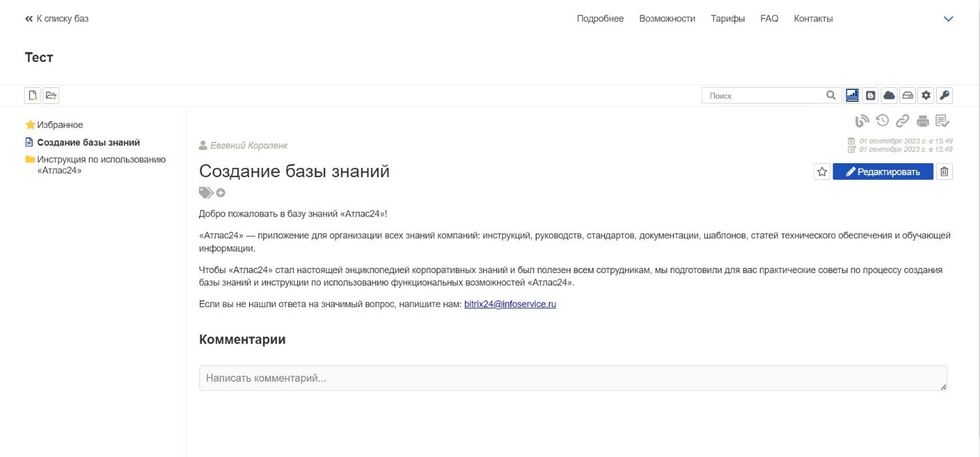Click the Комментарии heading
This screenshot has height=457, width=980.
tap(243, 339)
